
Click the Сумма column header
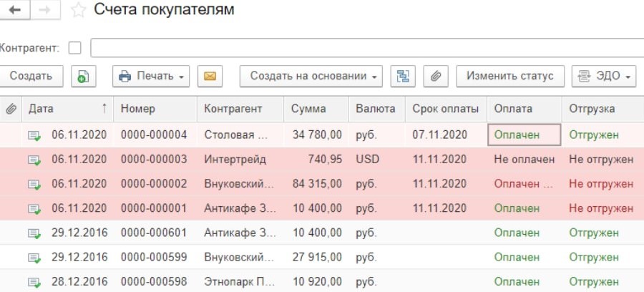[x=308, y=109]
